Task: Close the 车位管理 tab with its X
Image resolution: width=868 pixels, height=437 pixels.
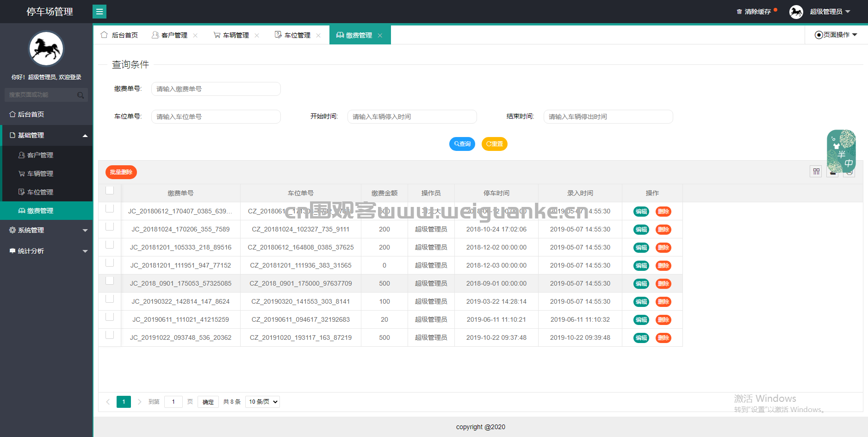Action: point(318,35)
